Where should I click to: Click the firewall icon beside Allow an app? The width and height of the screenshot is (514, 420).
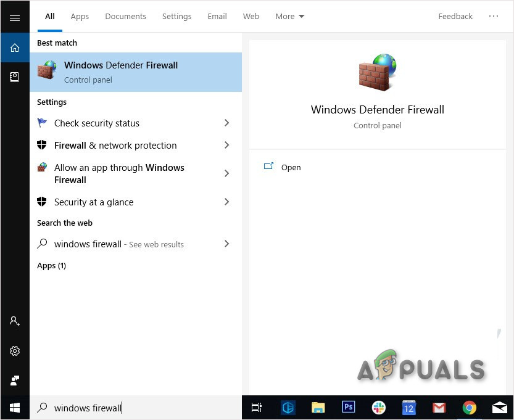tap(42, 167)
